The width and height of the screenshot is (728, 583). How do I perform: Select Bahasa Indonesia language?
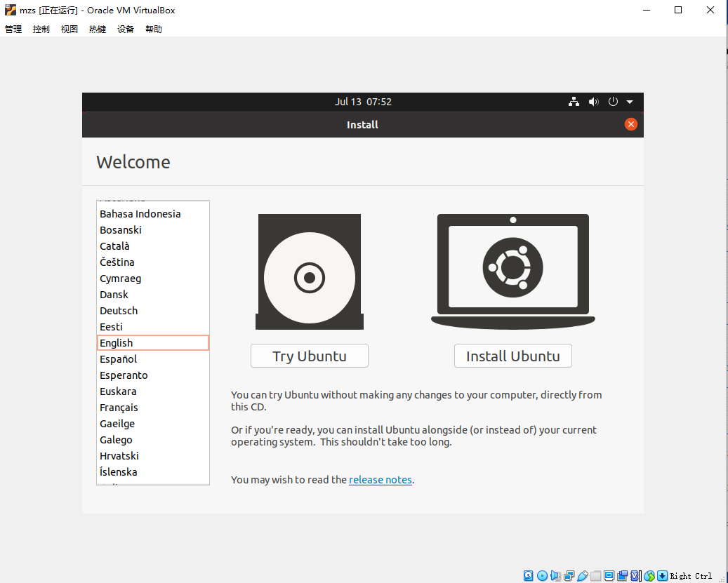153,214
